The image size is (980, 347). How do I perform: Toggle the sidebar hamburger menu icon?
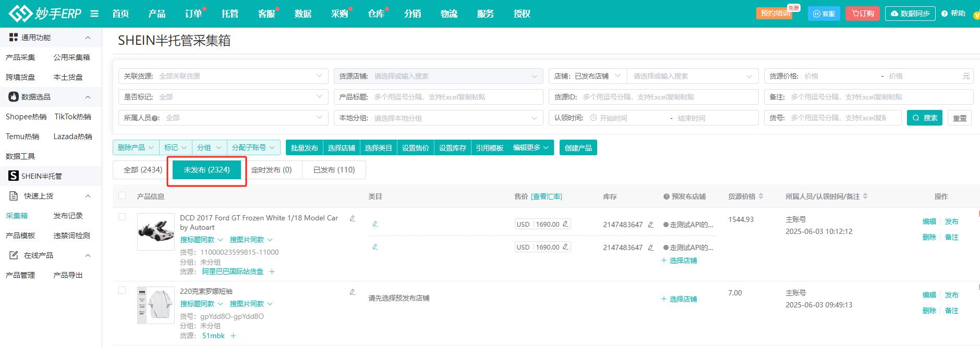(94, 14)
